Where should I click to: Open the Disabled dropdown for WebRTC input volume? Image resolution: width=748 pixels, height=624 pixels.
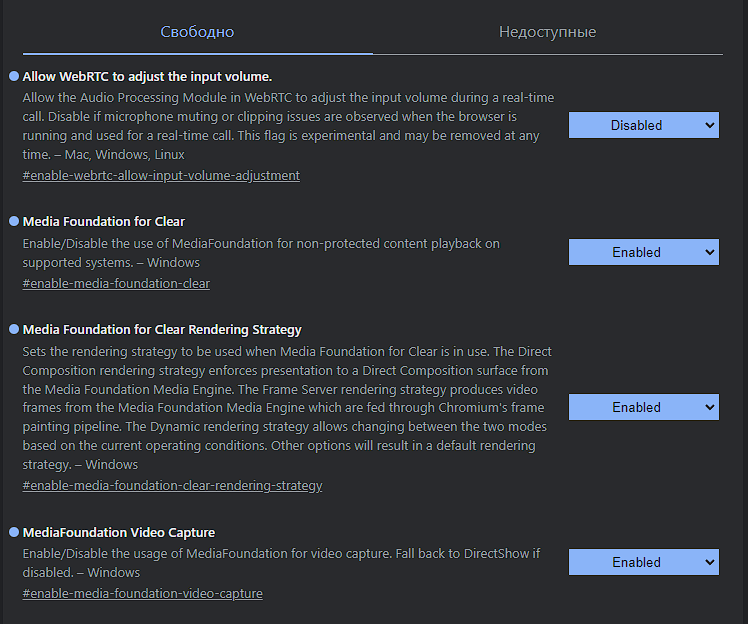pos(643,125)
